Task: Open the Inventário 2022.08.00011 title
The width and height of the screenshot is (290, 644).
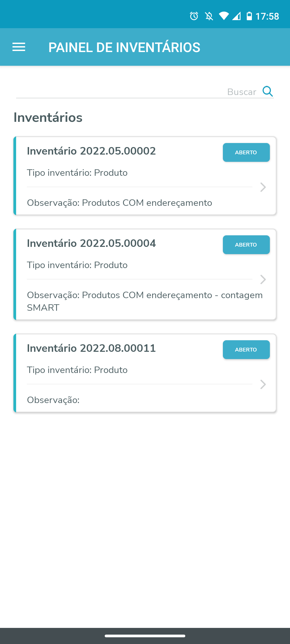Action: (91, 348)
